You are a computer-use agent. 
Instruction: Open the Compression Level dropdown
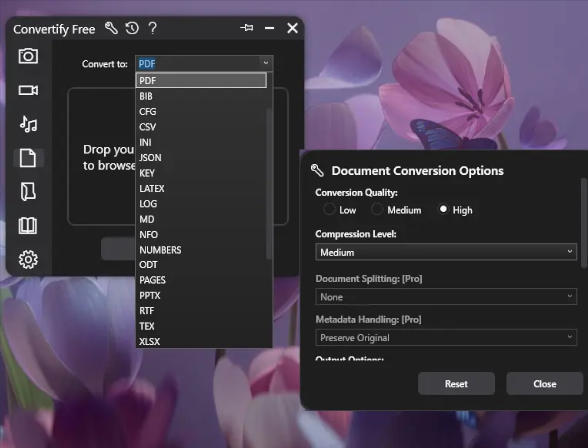click(x=446, y=252)
